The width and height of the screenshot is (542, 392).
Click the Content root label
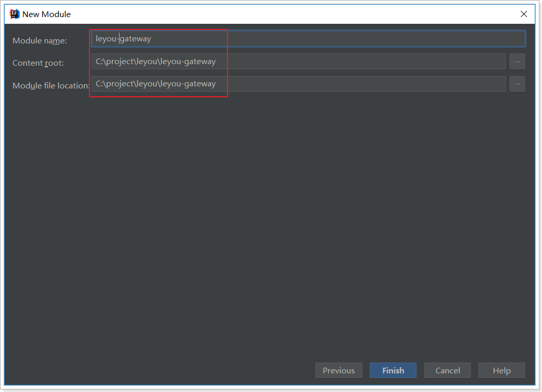pyautogui.click(x=38, y=63)
